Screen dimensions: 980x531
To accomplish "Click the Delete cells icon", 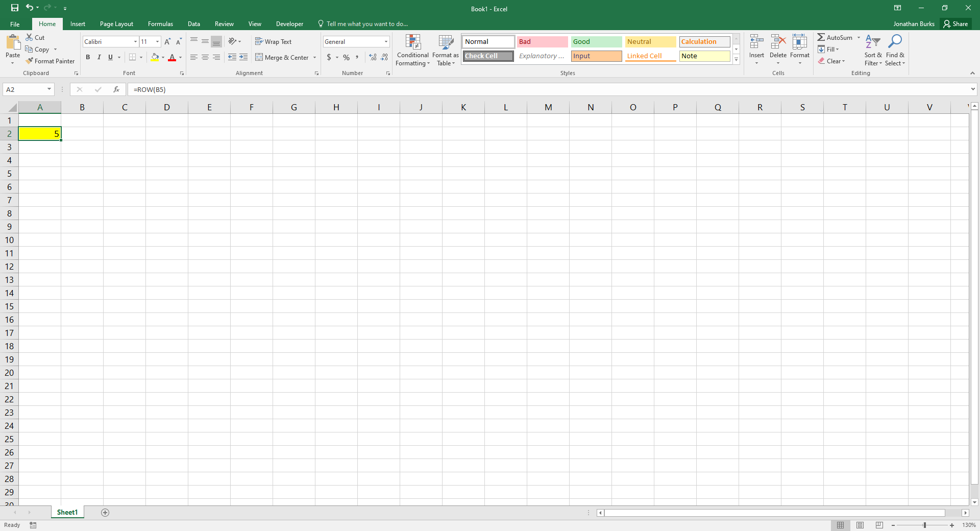I will pos(778,42).
